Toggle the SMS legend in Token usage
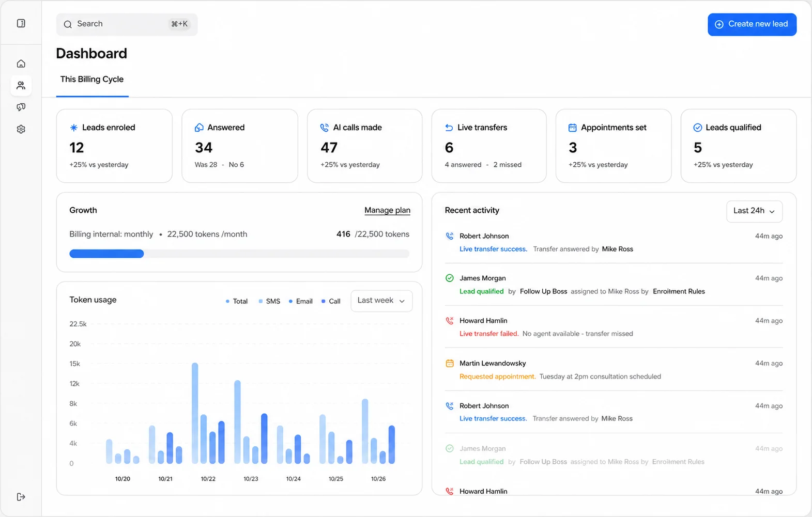Screen dimensions: 812x517 tap(269, 301)
